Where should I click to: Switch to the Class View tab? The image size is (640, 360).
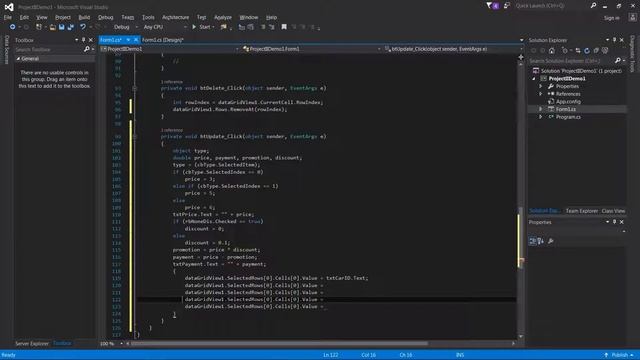[x=613, y=211]
